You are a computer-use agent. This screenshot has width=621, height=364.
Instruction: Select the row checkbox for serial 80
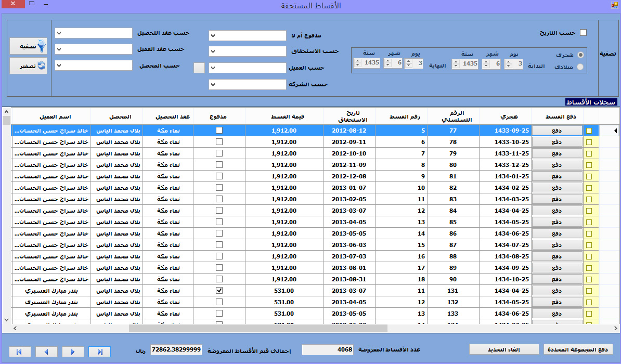coord(589,165)
